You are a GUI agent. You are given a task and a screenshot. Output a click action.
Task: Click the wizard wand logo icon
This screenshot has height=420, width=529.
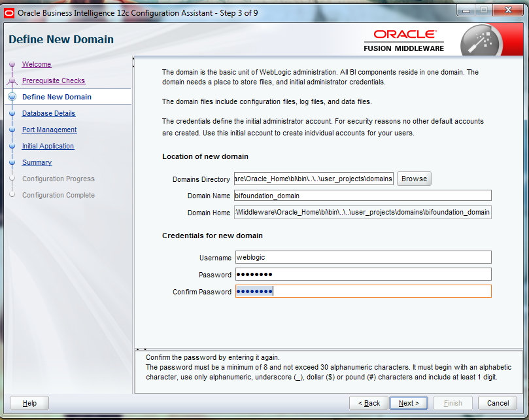coord(481,41)
